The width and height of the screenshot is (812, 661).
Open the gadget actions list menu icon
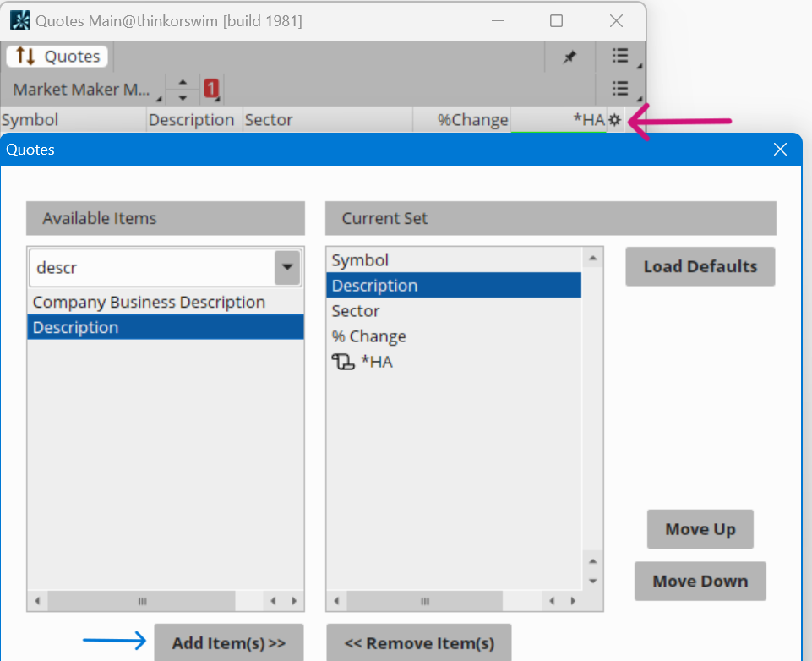(x=620, y=56)
